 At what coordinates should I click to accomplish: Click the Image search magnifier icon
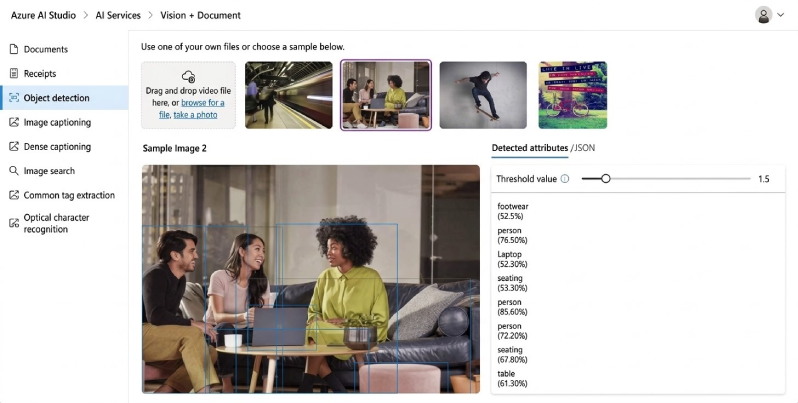coord(14,171)
